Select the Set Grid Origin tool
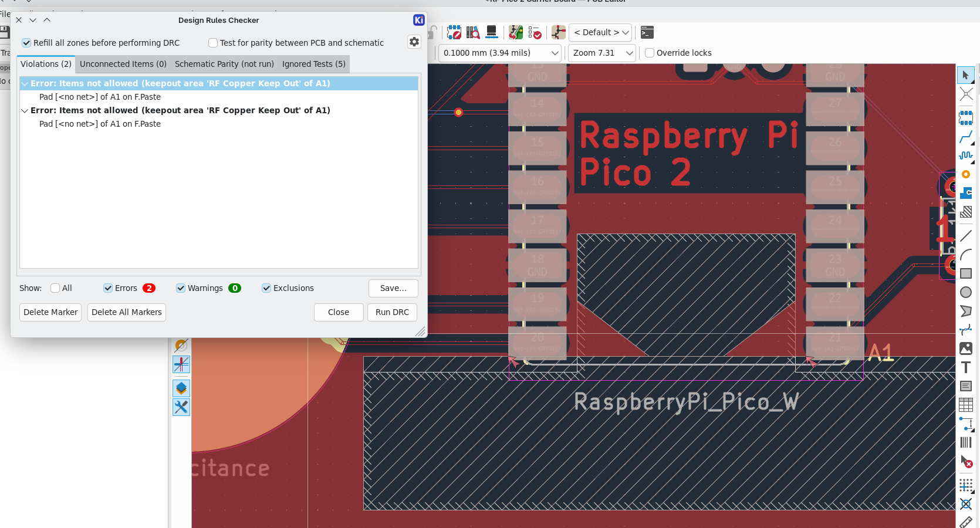Image resolution: width=980 pixels, height=528 pixels. 966,485
